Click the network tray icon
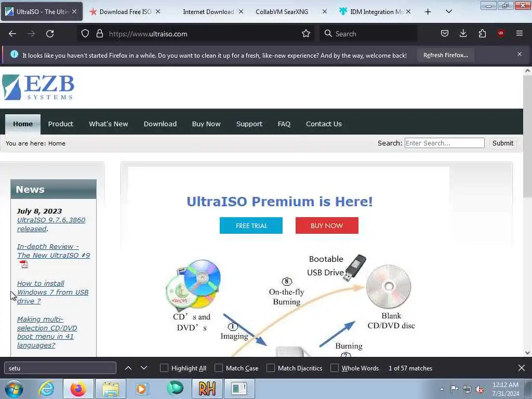The image size is (532, 399). click(x=467, y=390)
